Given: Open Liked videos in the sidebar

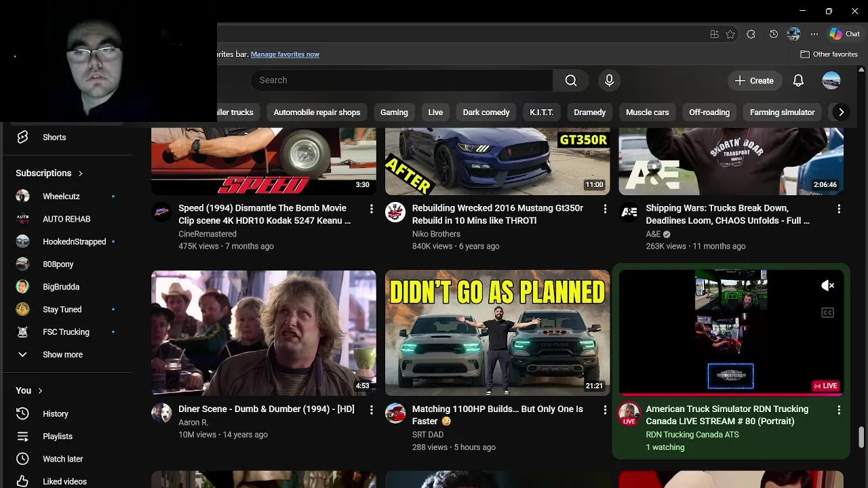Looking at the screenshot, I should (x=66, y=481).
